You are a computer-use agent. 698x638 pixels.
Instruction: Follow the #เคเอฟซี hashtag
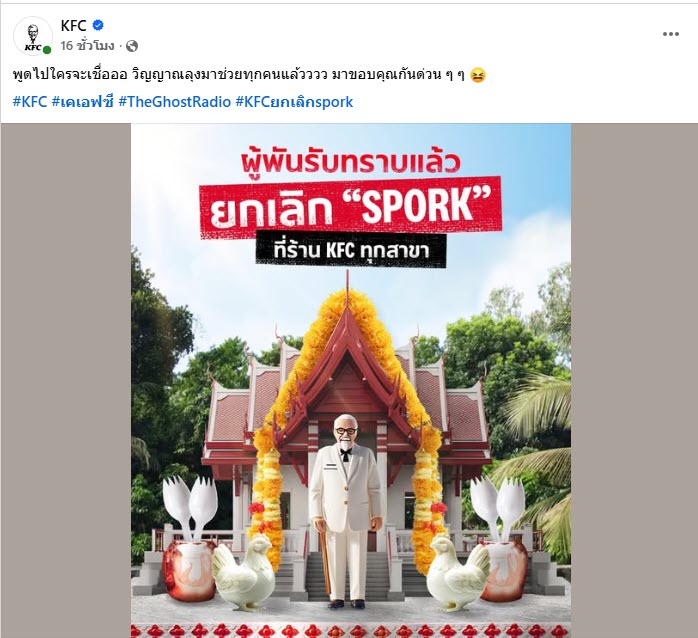coord(83,102)
